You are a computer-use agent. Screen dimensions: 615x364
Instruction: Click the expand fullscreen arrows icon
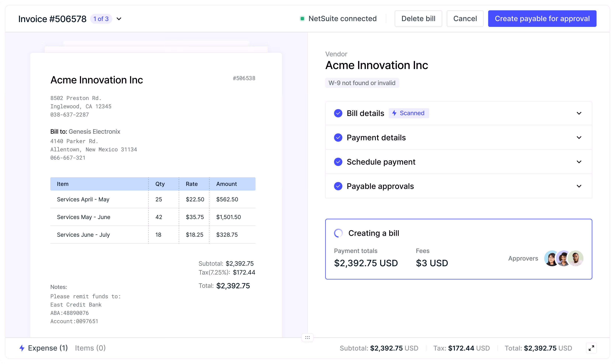click(x=591, y=348)
